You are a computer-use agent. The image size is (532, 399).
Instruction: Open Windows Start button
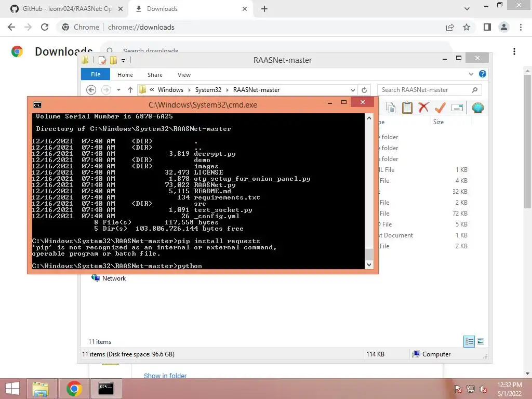12,389
